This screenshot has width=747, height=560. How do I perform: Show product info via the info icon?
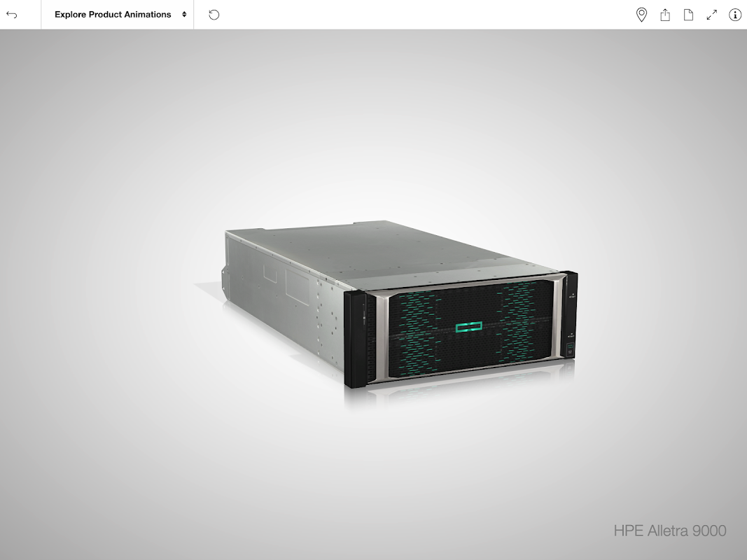(x=735, y=15)
